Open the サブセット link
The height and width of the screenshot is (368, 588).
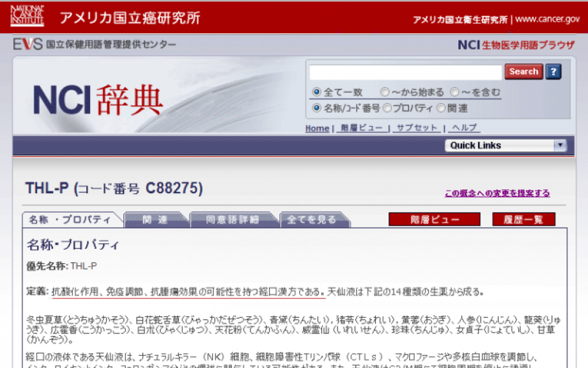point(417,128)
